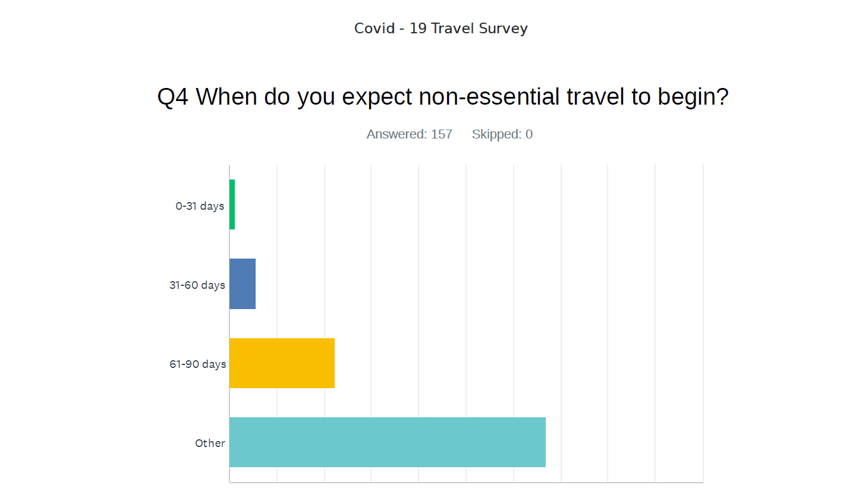Screen dimensions: 868x488
Task: Click the empty plot area right of the green bar
Action: point(470,204)
